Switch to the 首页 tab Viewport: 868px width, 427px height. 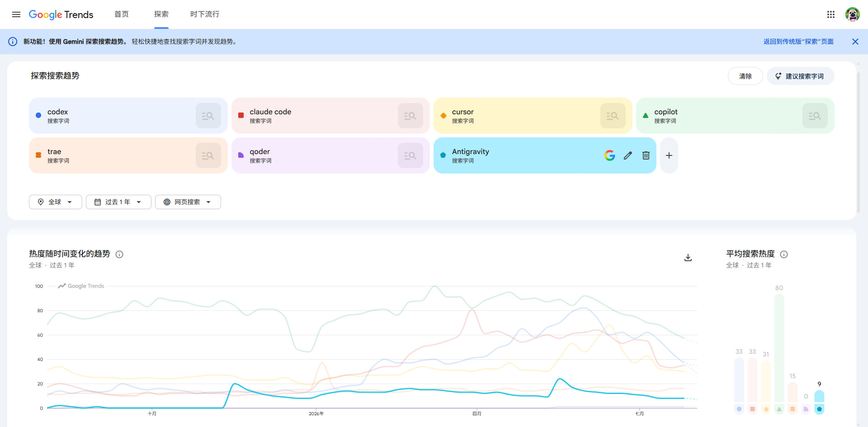pyautogui.click(x=122, y=14)
